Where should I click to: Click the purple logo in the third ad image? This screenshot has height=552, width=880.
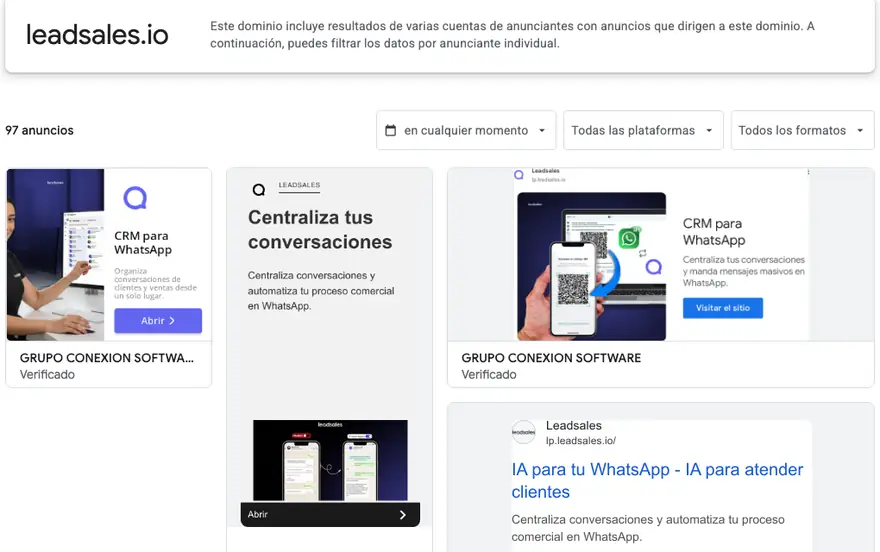tap(653, 267)
